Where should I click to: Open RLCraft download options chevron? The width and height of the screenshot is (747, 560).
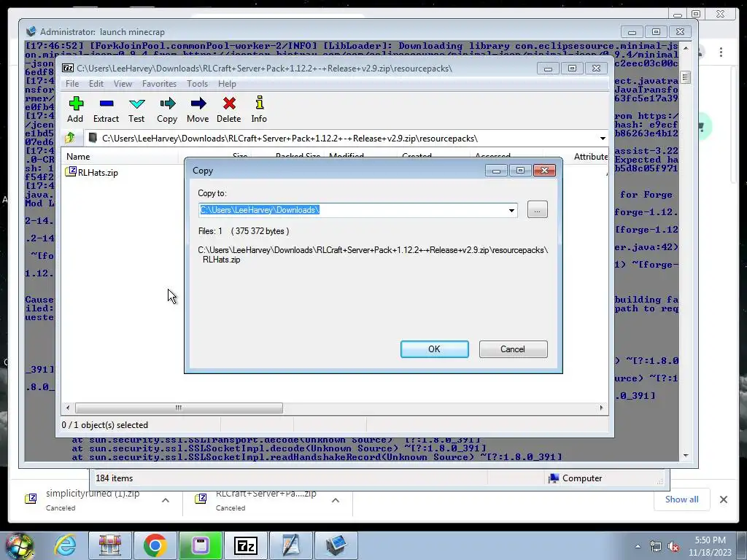pos(336,500)
